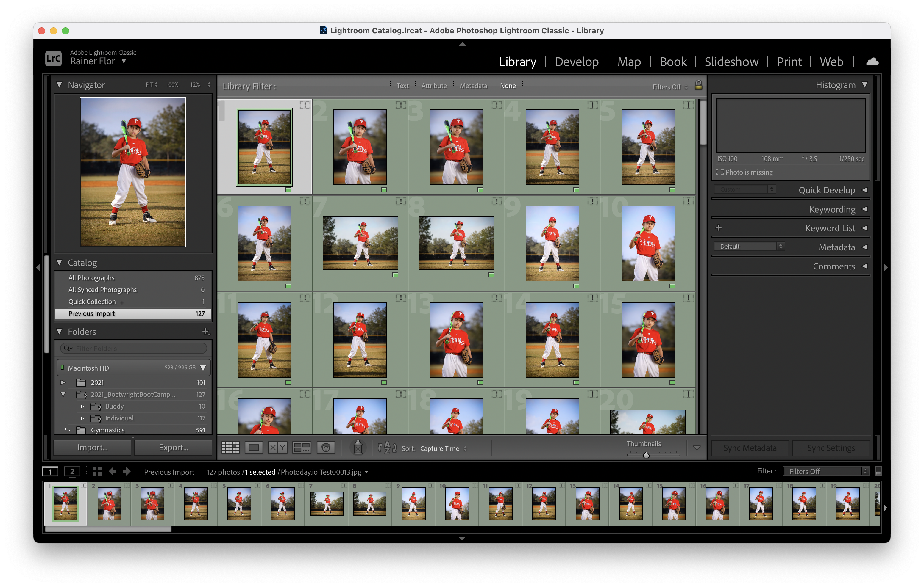The width and height of the screenshot is (924, 587).
Task: Open People view face icon
Action: click(x=326, y=448)
